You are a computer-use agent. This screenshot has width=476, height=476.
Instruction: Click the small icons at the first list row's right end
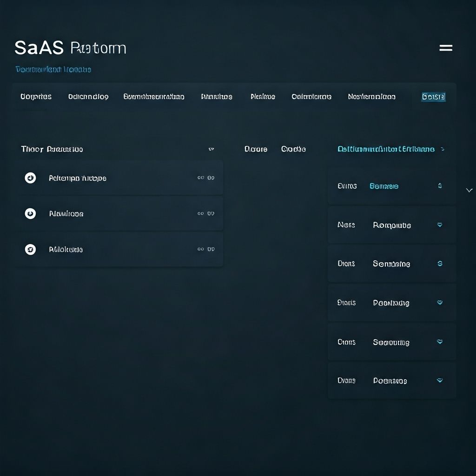click(x=205, y=178)
